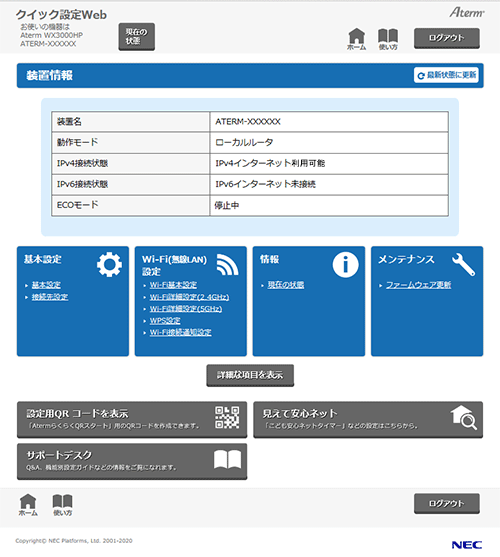
Task: Open Wi-Fi詳細設定(5GHz) link
Action: [x=186, y=309]
